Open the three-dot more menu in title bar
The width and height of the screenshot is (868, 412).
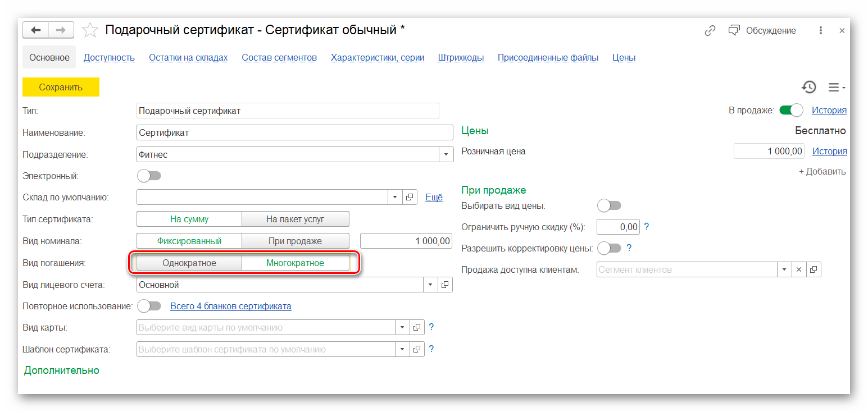coord(821,30)
